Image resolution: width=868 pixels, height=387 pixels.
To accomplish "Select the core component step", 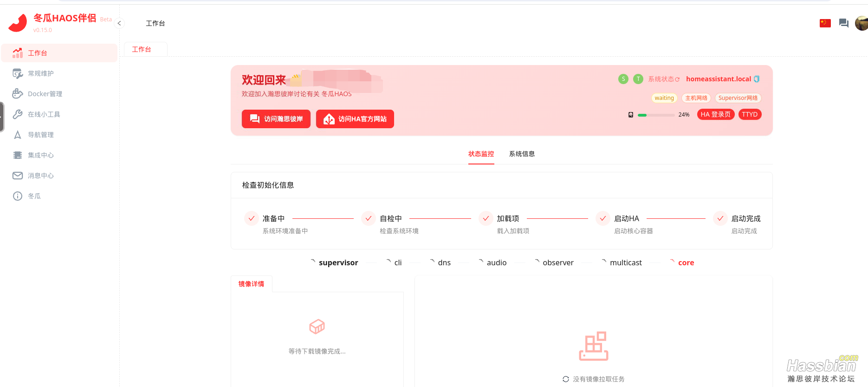I will (x=681, y=262).
